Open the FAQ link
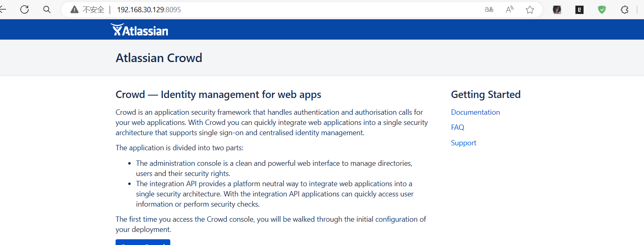Image resolution: width=644 pixels, height=245 pixels. click(457, 127)
